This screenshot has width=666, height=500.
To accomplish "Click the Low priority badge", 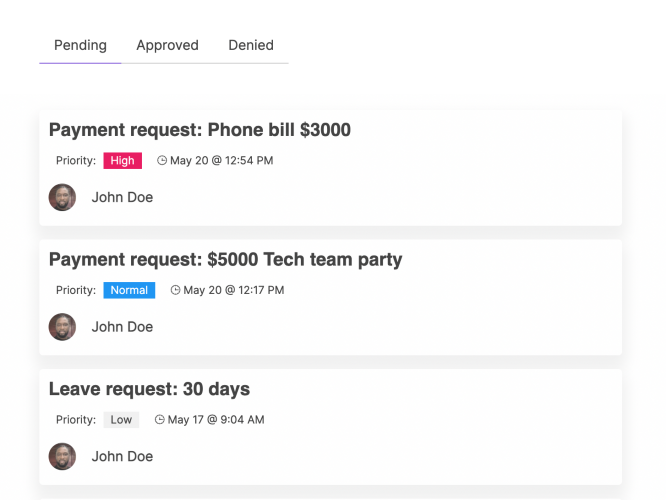I will [121, 420].
